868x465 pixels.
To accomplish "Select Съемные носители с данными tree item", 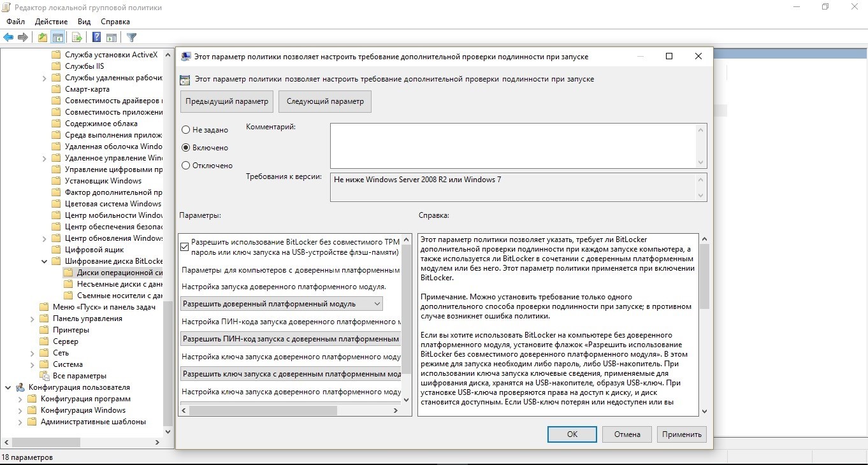I will click(x=119, y=296).
